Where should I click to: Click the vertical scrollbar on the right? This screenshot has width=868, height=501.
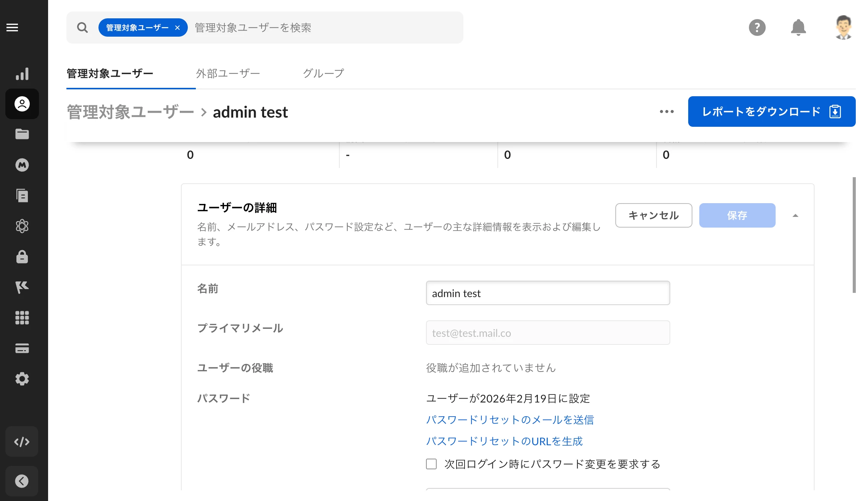(854, 235)
